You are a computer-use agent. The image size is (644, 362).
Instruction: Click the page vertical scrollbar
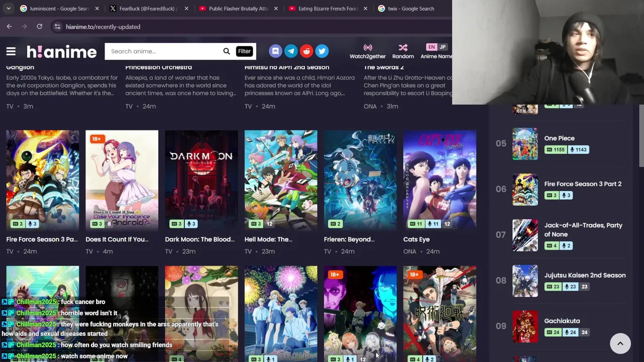pos(641,136)
